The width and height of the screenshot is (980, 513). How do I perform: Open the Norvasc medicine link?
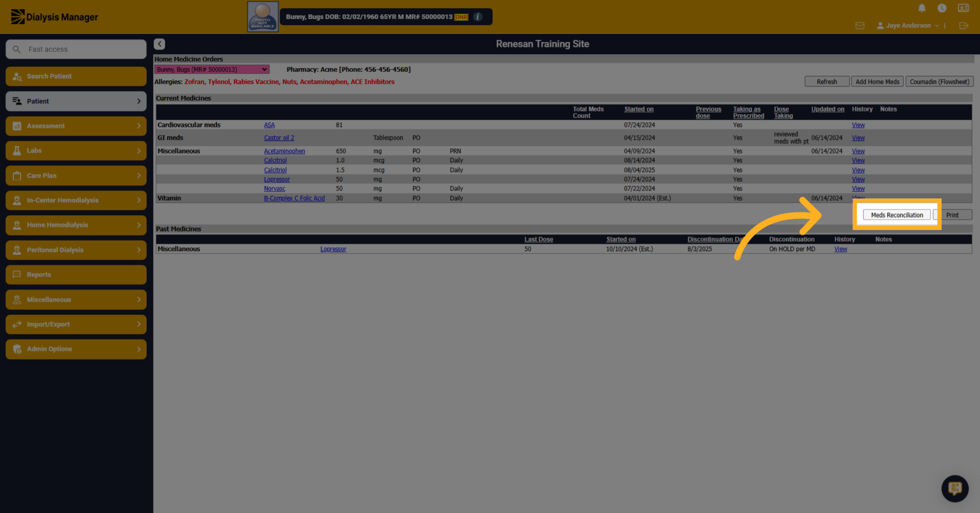274,189
